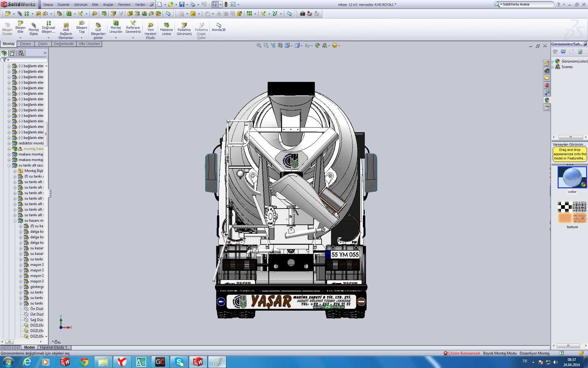
Task: Expand the montaj kaza warning node
Action: (x=9, y=149)
